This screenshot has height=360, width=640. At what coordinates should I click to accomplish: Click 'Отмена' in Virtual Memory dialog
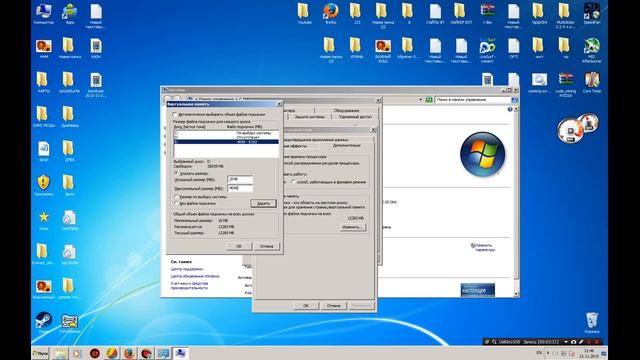coord(266,246)
